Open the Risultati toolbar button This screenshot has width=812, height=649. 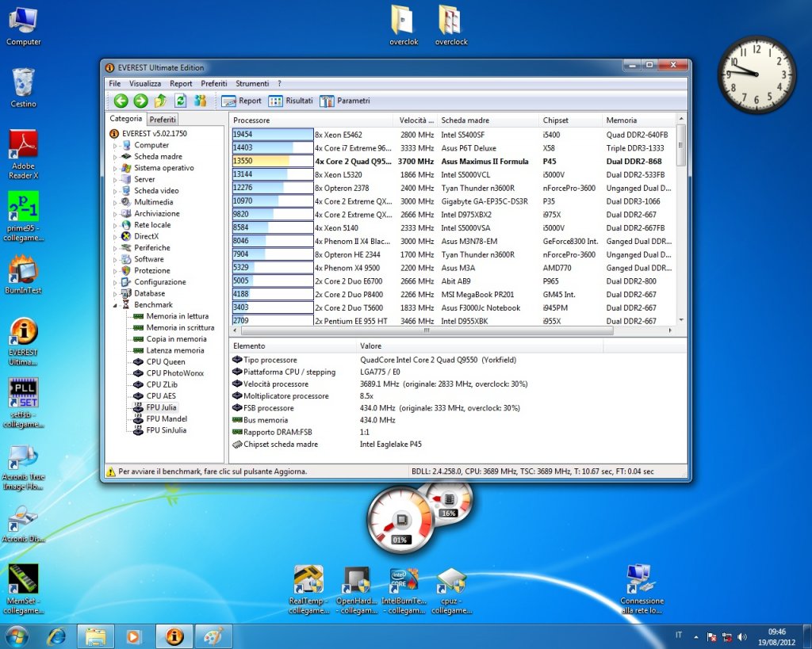290,101
